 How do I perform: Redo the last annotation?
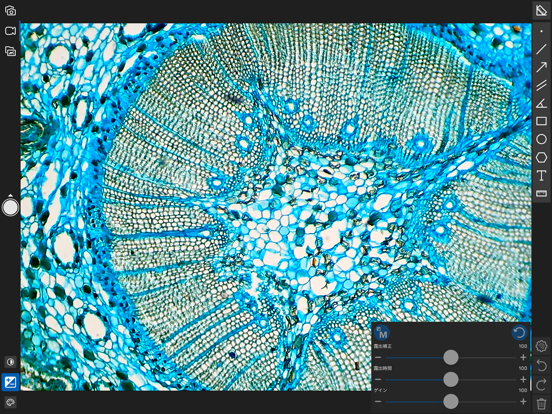(541, 384)
